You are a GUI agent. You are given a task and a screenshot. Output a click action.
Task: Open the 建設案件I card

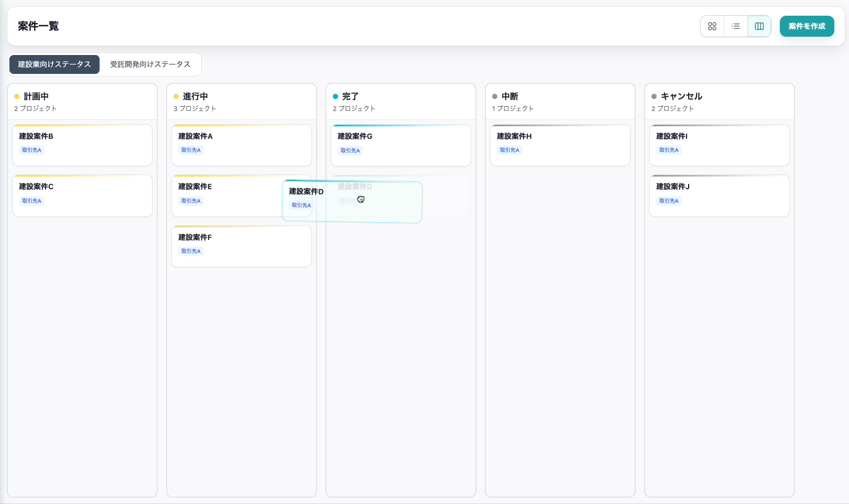720,145
